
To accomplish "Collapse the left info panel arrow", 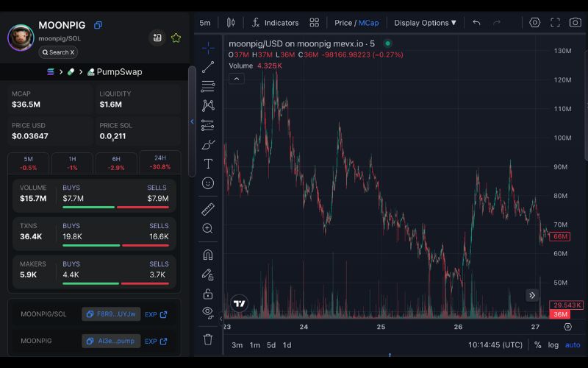I will pos(192,121).
